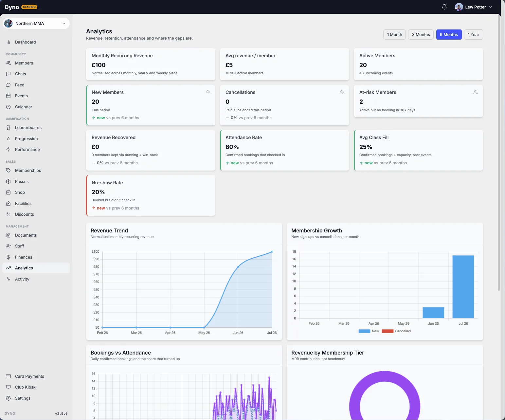Click the Settings gear icon
The width and height of the screenshot is (505, 420).
click(x=9, y=398)
